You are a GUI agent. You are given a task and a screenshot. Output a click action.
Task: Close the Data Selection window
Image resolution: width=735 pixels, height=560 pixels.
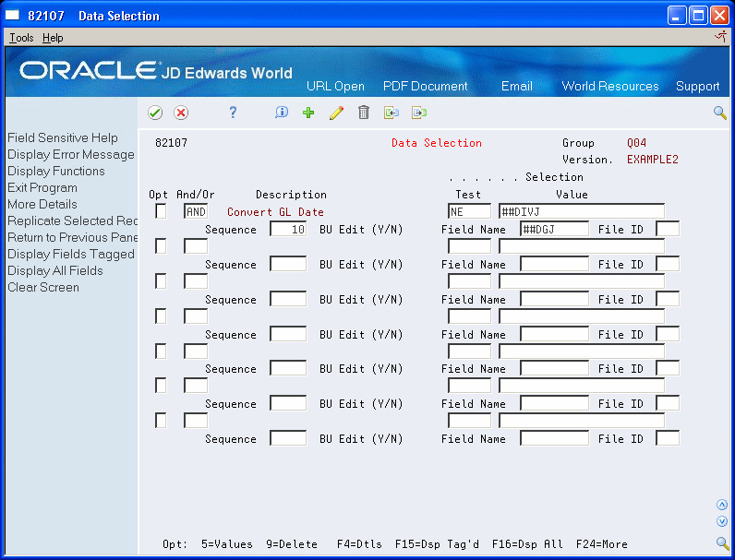pos(719,16)
